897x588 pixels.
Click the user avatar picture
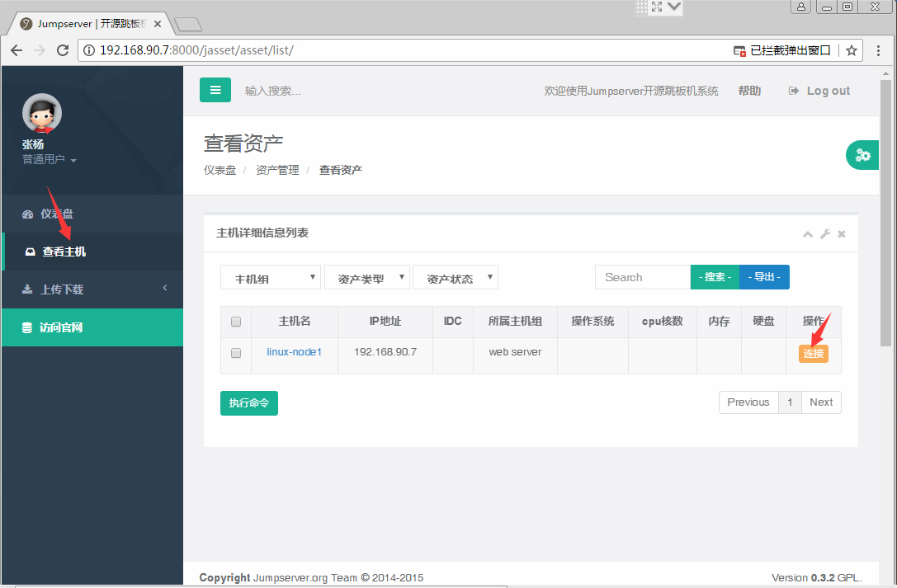(x=42, y=114)
